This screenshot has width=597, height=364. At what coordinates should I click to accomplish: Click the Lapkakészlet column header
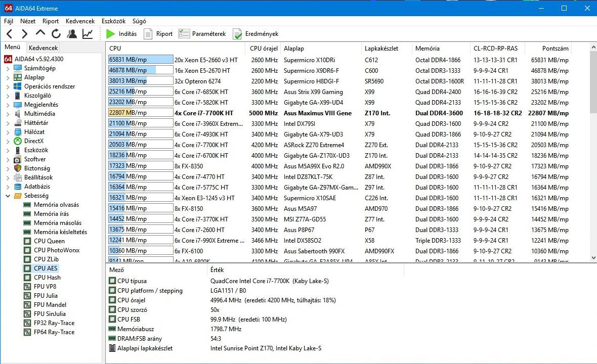[x=386, y=49]
